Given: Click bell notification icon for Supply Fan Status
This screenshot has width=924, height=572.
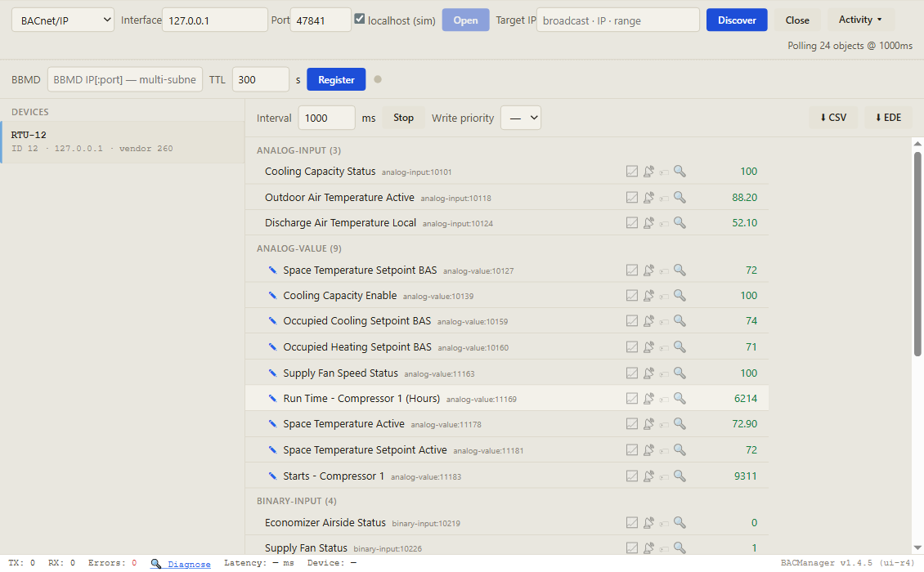Looking at the screenshot, I should tap(648, 547).
